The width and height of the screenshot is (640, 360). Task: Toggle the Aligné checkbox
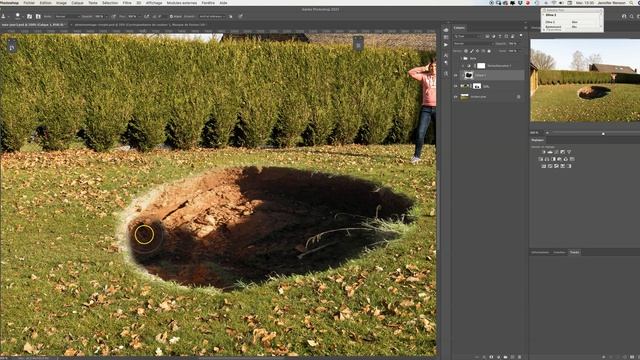click(171, 16)
